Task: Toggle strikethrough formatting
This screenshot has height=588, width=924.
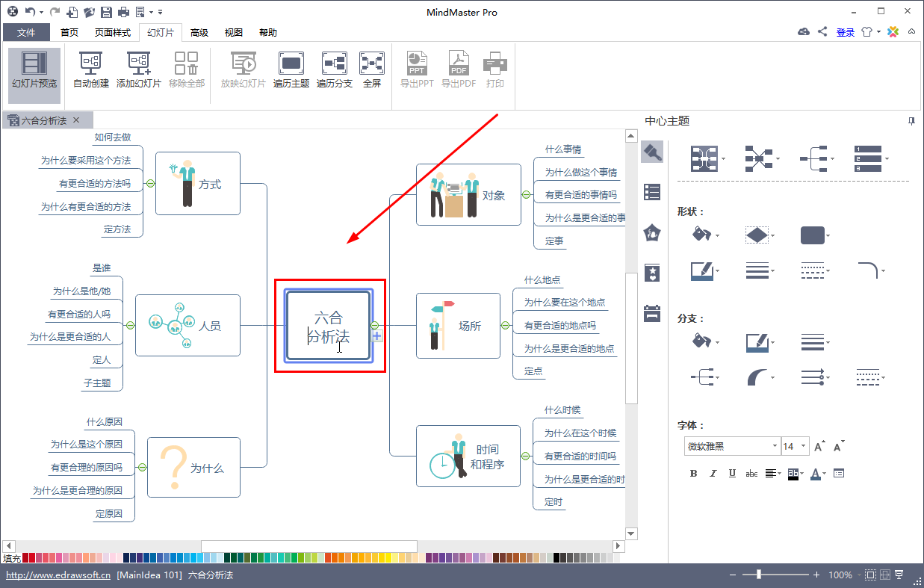Action: 751,473
